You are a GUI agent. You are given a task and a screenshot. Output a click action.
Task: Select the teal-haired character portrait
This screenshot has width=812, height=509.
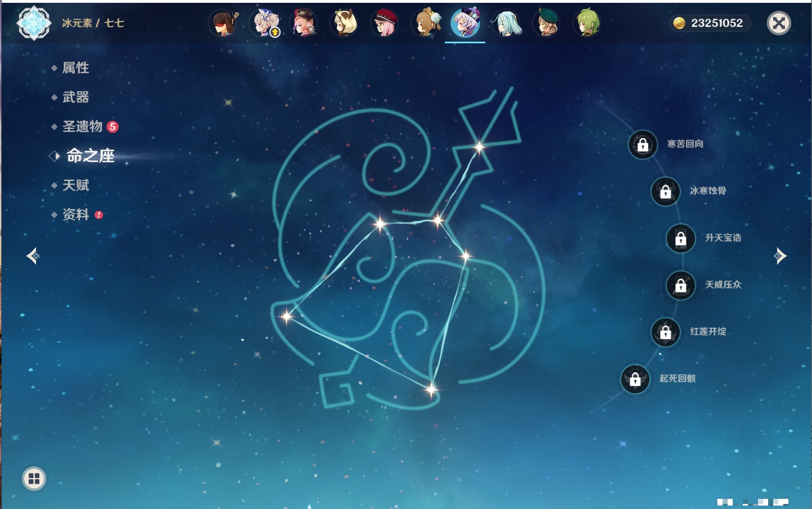[x=506, y=23]
